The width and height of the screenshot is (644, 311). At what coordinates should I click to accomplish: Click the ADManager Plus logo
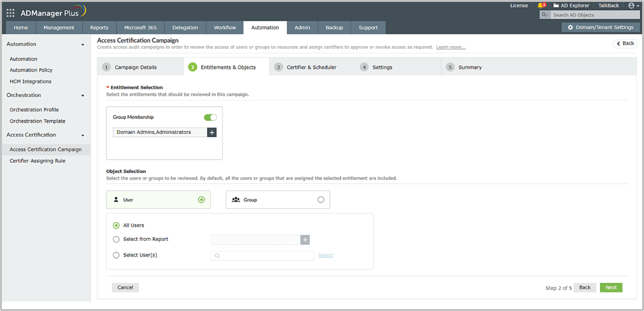53,12
